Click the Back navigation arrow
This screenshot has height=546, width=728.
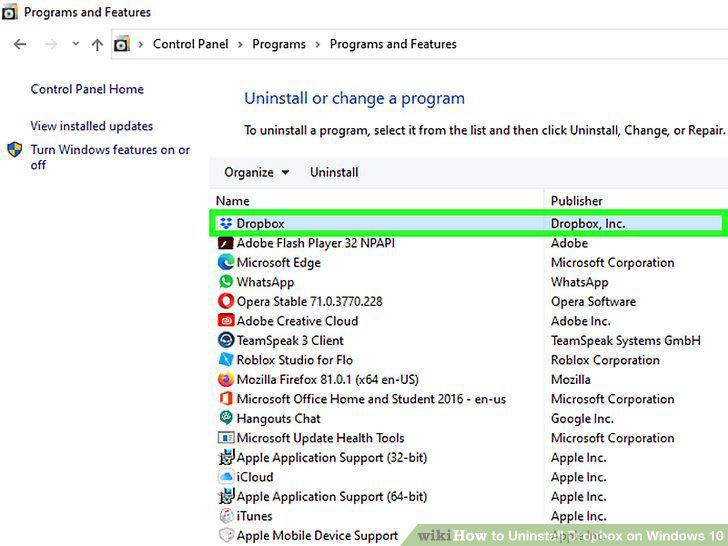click(x=20, y=45)
